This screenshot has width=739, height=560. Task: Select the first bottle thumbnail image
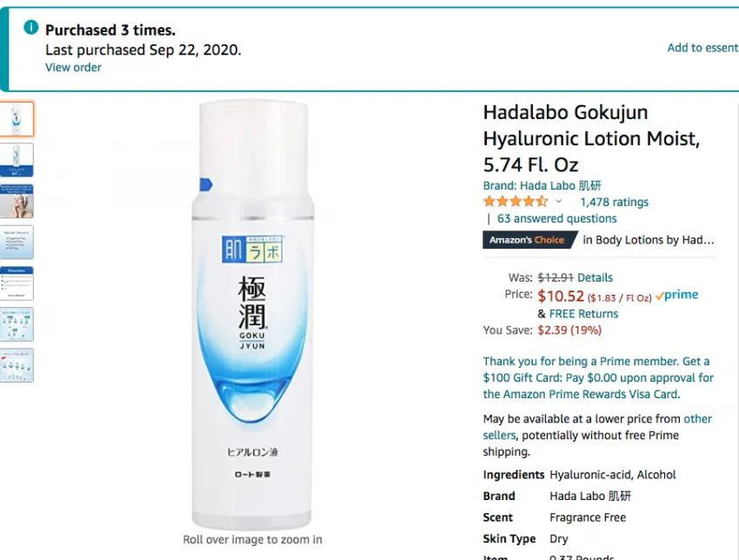[17, 119]
